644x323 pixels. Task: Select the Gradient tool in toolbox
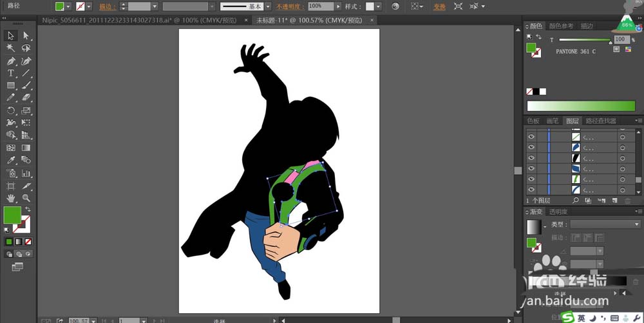(26, 148)
